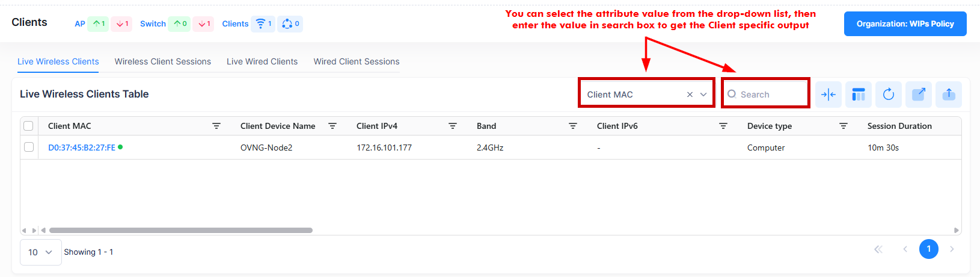The height and width of the screenshot is (277, 980).
Task: Click the Organization: WIPs Policy button
Action: (905, 24)
